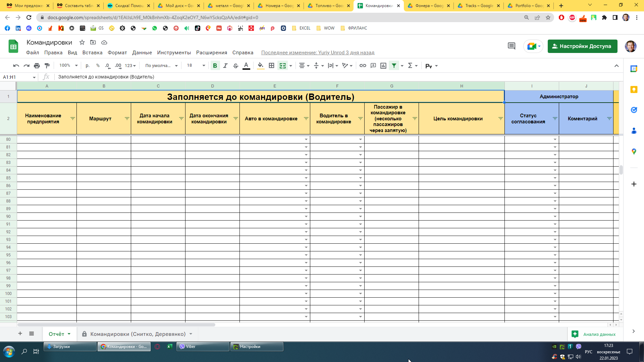Toggle bold formatting button
Viewport: 644px width, 362px height.
(215, 66)
